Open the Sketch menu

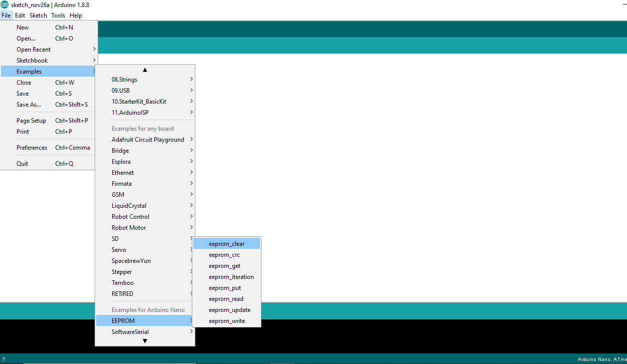point(38,15)
